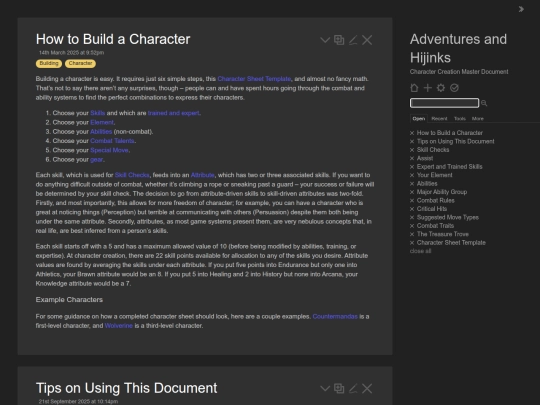Switch to the Open tab
This screenshot has width=540, height=405.
[x=419, y=118]
